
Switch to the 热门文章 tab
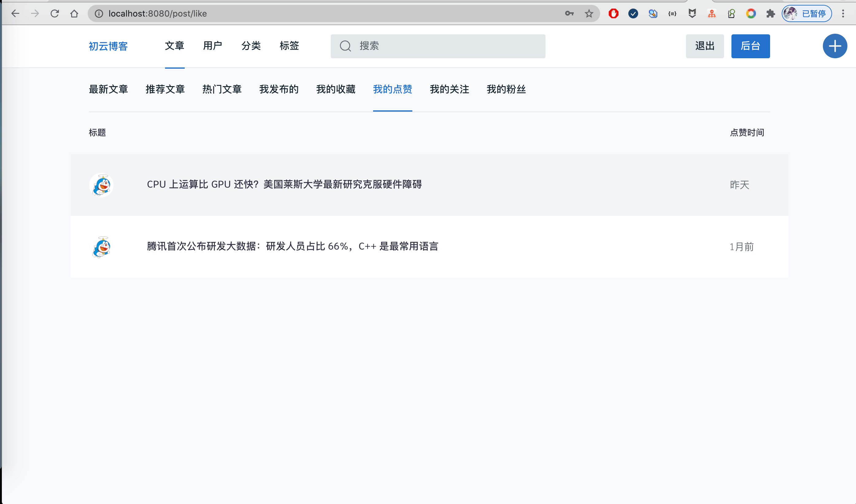(222, 89)
